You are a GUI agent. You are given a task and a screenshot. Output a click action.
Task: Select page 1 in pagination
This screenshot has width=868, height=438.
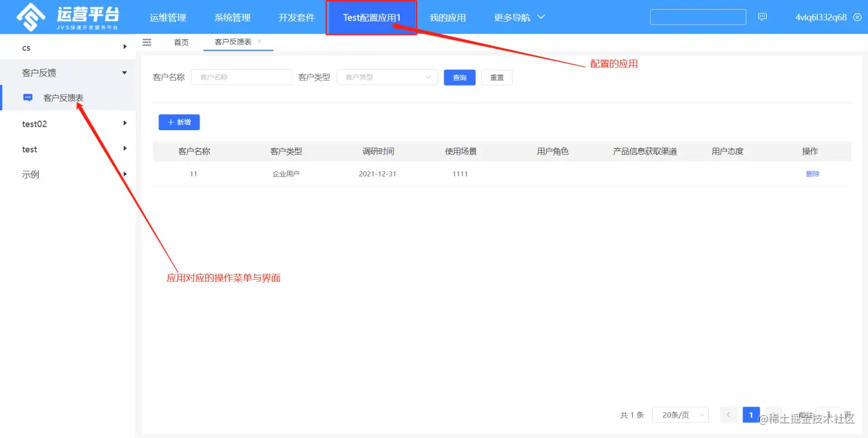pyautogui.click(x=751, y=415)
